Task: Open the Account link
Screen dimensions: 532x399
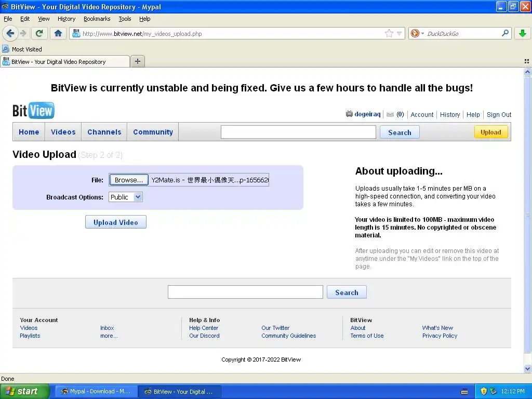Action: pyautogui.click(x=422, y=115)
